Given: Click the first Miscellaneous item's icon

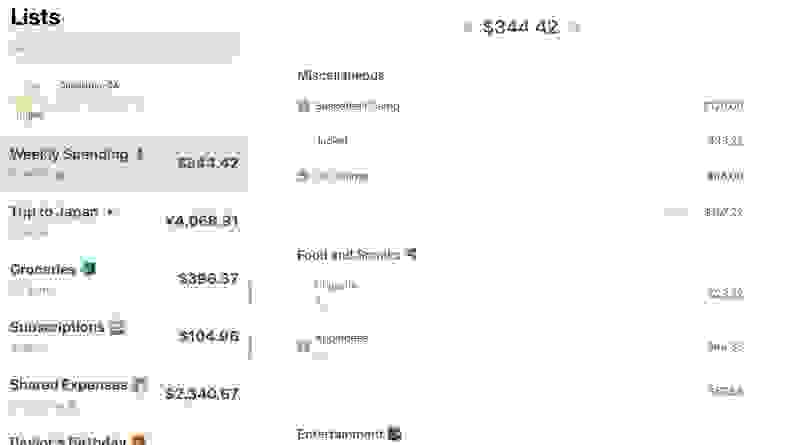Looking at the screenshot, I should [303, 105].
